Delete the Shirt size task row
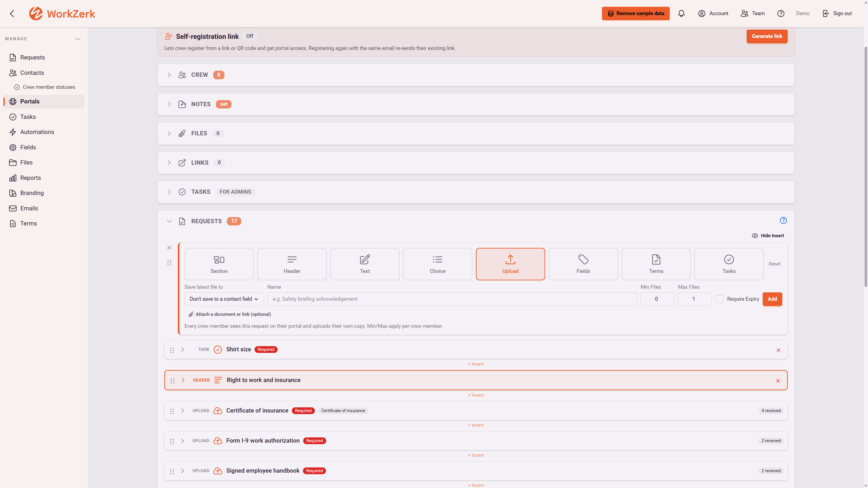 778,350
